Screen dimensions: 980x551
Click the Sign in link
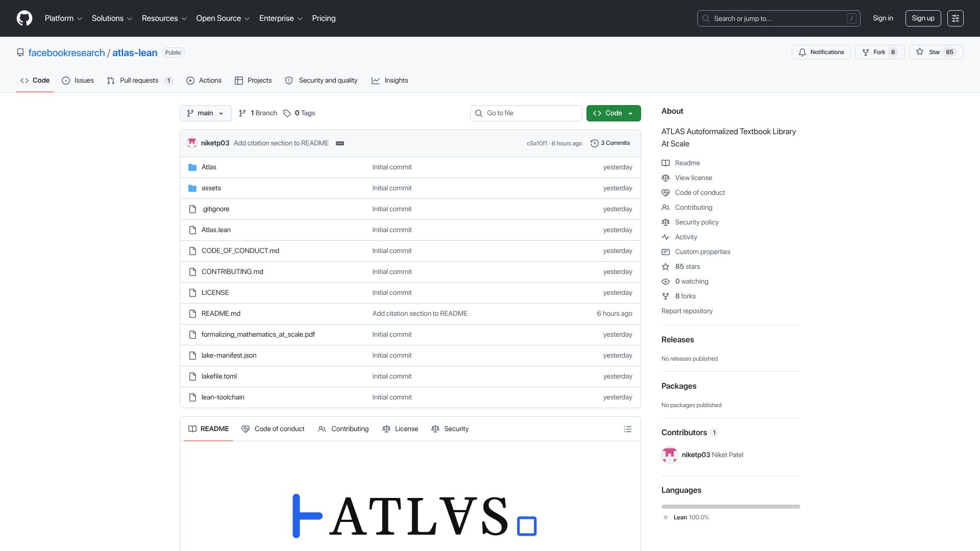(x=883, y=18)
